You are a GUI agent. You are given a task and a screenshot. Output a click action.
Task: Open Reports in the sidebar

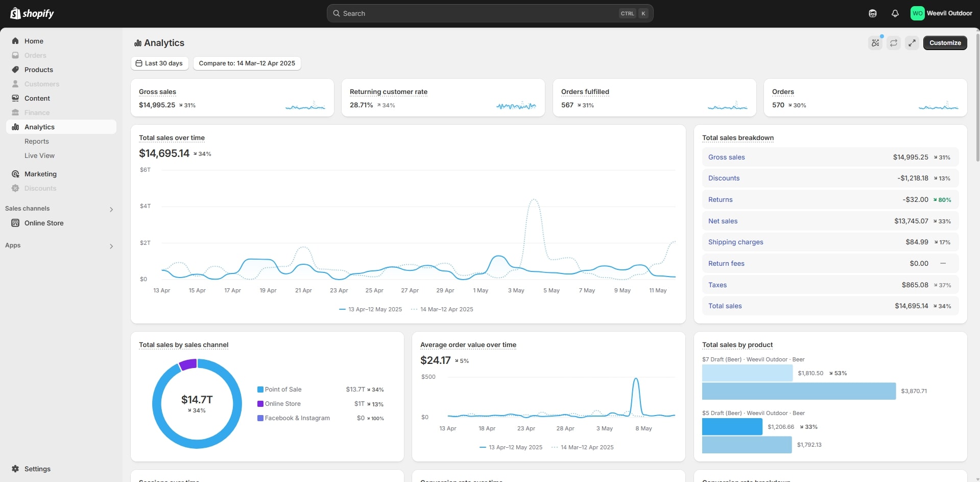37,141
